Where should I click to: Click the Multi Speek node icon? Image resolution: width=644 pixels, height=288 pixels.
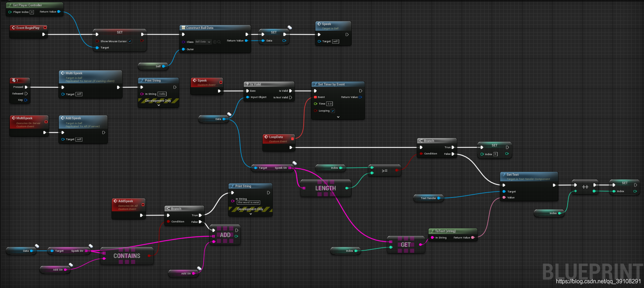click(63, 73)
